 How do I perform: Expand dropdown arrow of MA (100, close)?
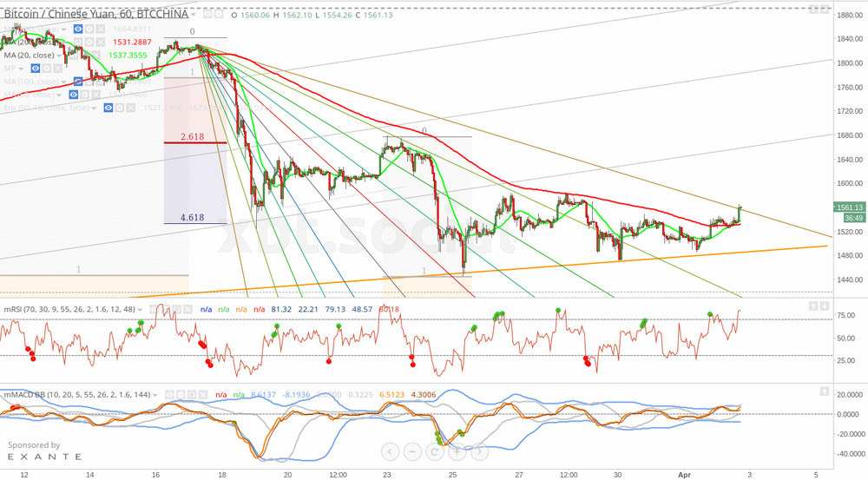tap(64, 82)
